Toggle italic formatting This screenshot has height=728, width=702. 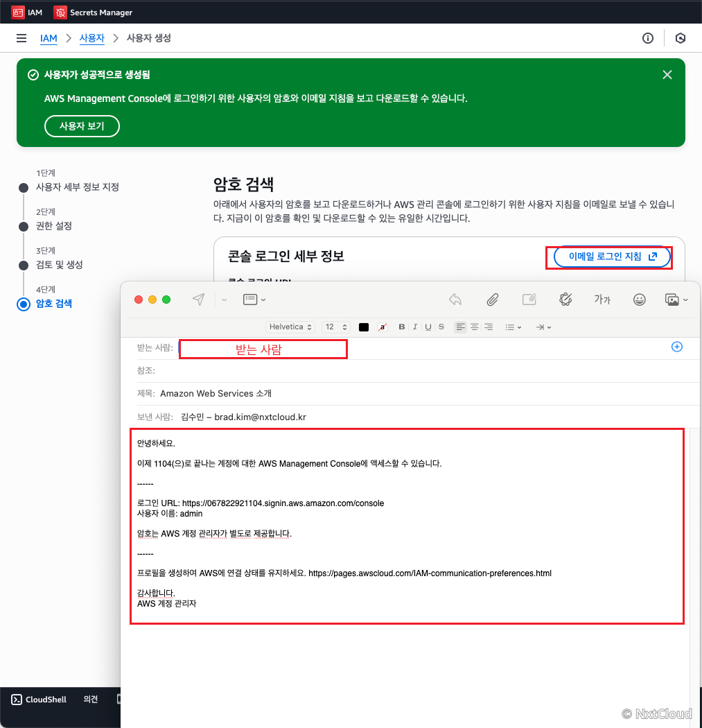[415, 327]
